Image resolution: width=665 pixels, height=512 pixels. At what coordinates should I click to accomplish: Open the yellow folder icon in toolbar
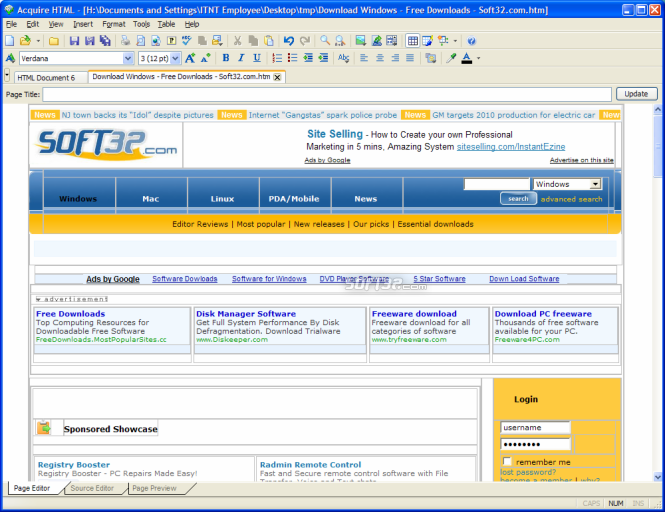point(54,41)
